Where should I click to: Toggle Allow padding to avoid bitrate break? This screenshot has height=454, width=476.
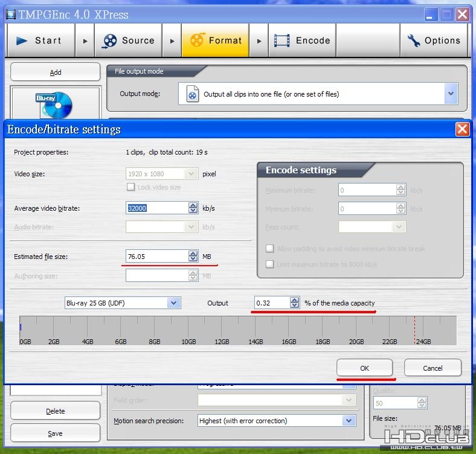[x=269, y=249]
